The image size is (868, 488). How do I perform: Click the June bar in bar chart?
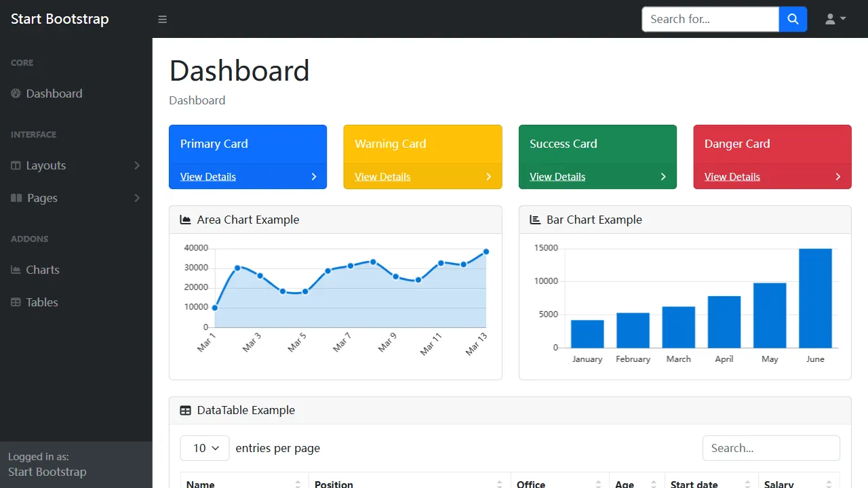click(815, 298)
